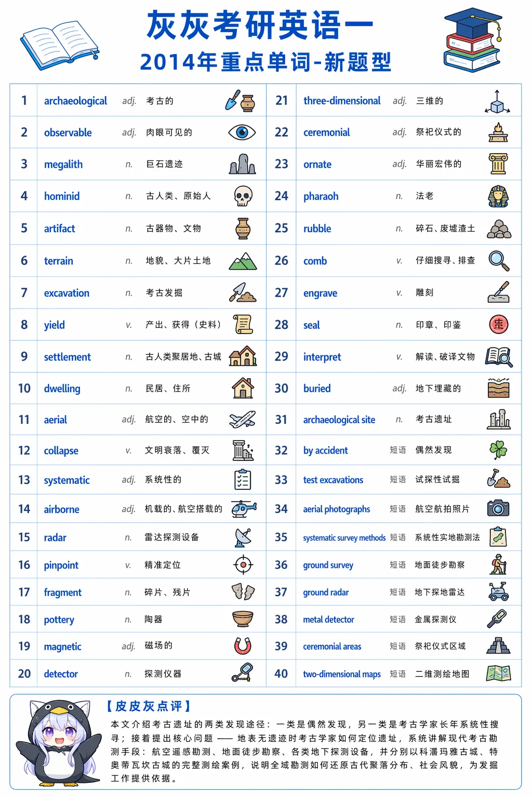Click the rock pile icon beside rubble
Image resolution: width=532 pixels, height=798 pixels.
[499, 229]
